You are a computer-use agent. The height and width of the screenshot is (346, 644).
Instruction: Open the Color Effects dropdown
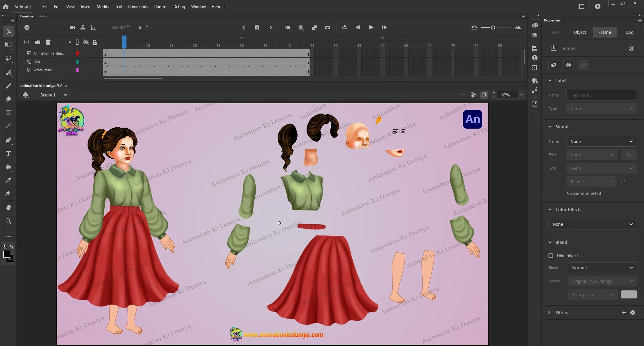592,224
